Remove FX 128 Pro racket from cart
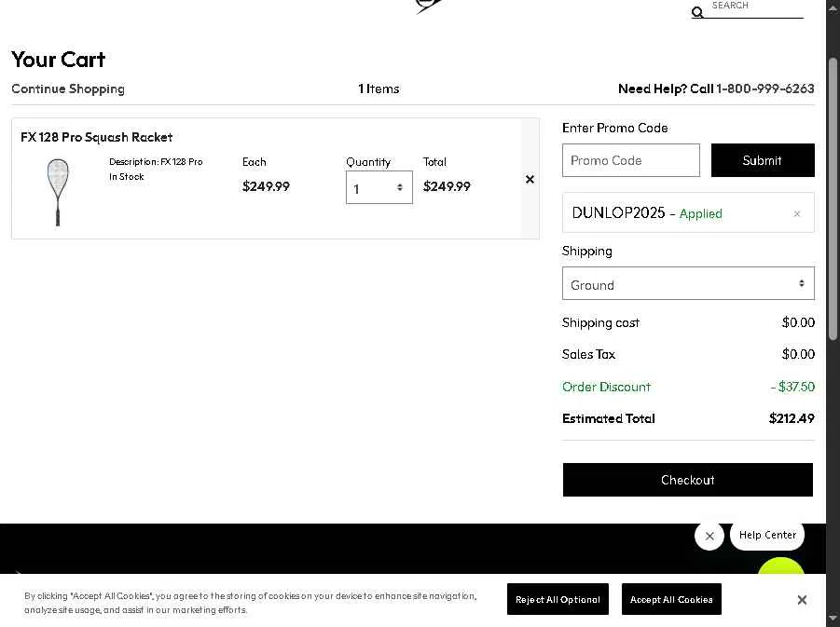 [530, 180]
